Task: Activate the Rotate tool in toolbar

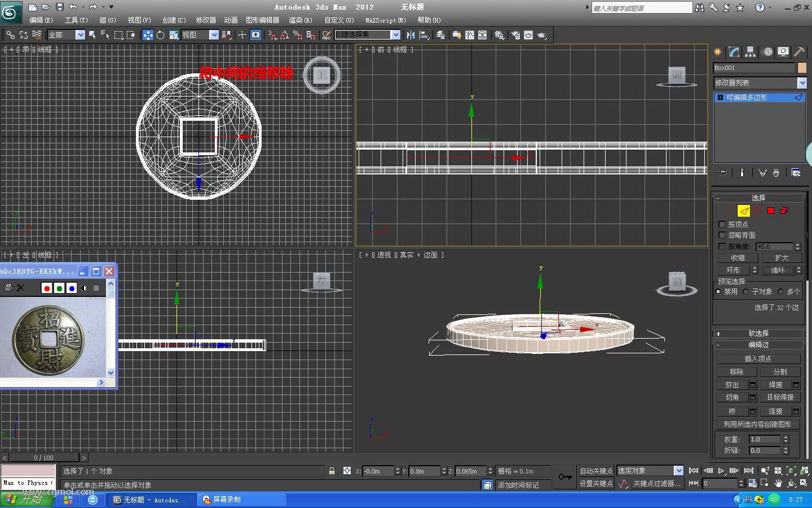Action: coord(161,35)
